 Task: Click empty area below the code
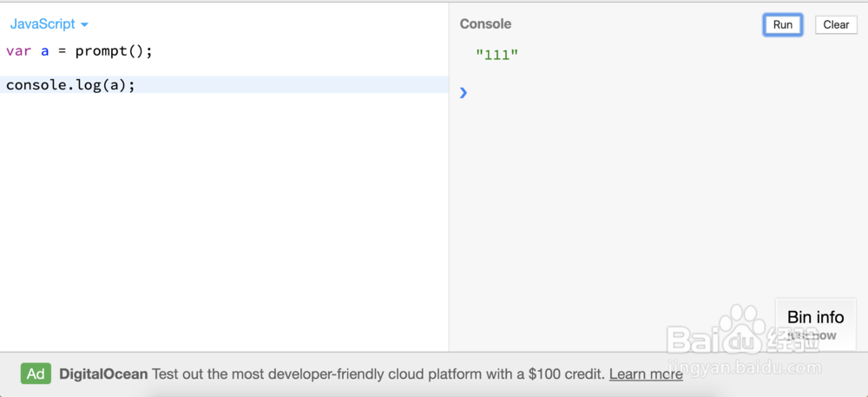[x=217, y=217]
